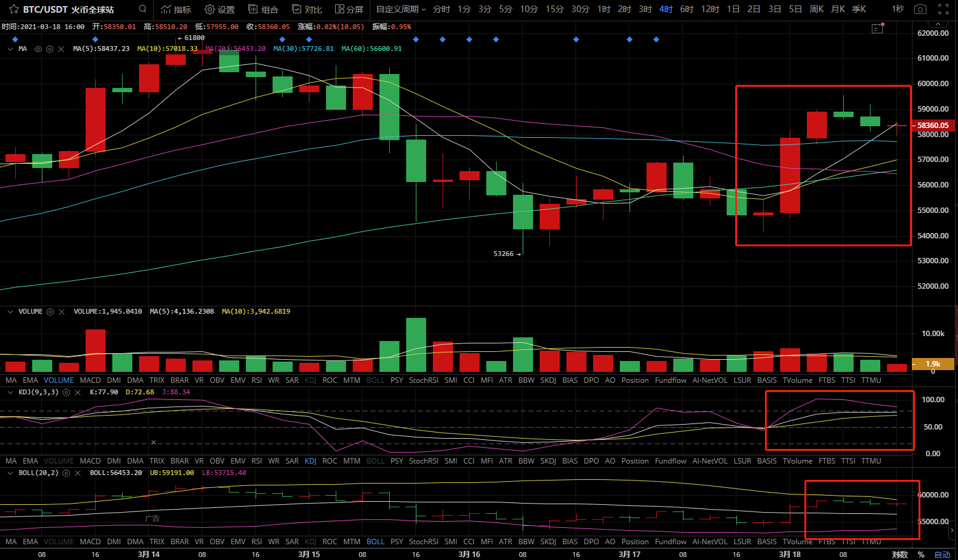The height and width of the screenshot is (560, 958).
Task: Dismiss the small X in KDJ chart
Action: click(x=154, y=442)
